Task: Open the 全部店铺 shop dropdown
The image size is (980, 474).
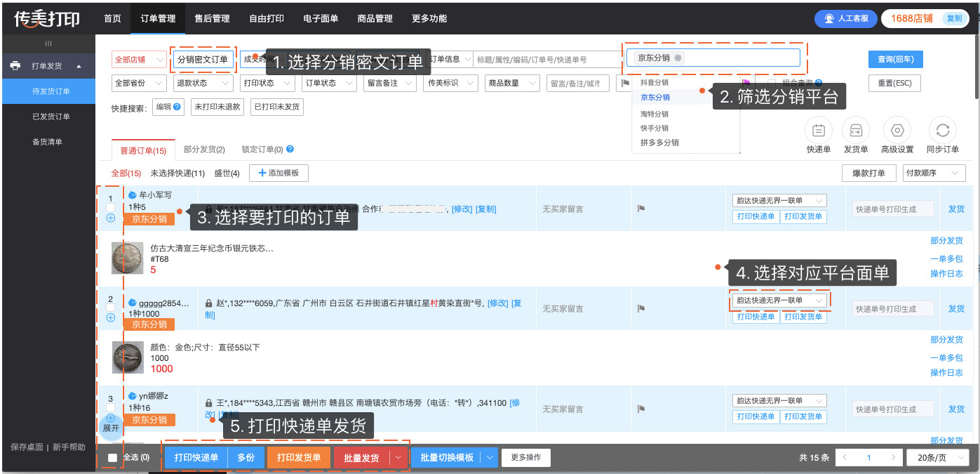Action: [x=137, y=60]
